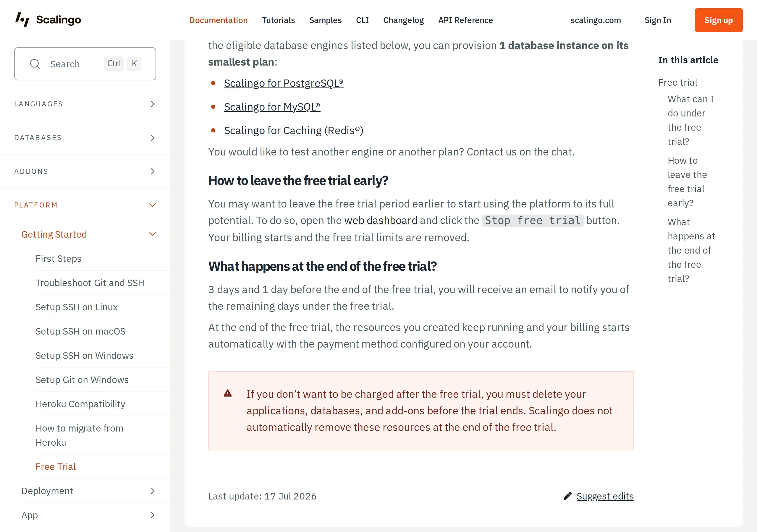Go to scalingo.com link
Screen dimensions: 757x532
(596, 20)
